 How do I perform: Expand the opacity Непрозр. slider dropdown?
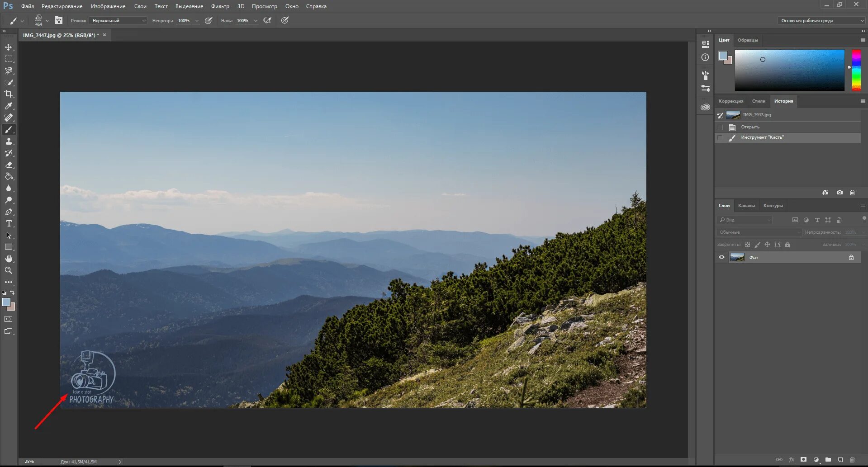pyautogui.click(x=197, y=21)
